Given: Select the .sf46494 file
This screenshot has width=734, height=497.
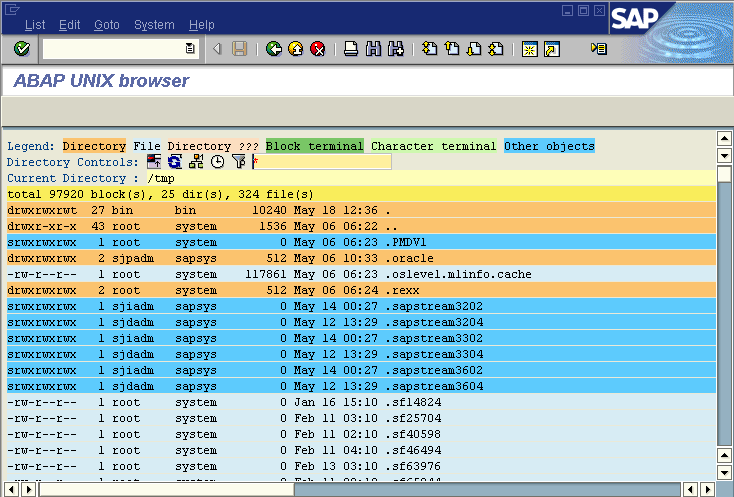Looking at the screenshot, I should click(361, 450).
